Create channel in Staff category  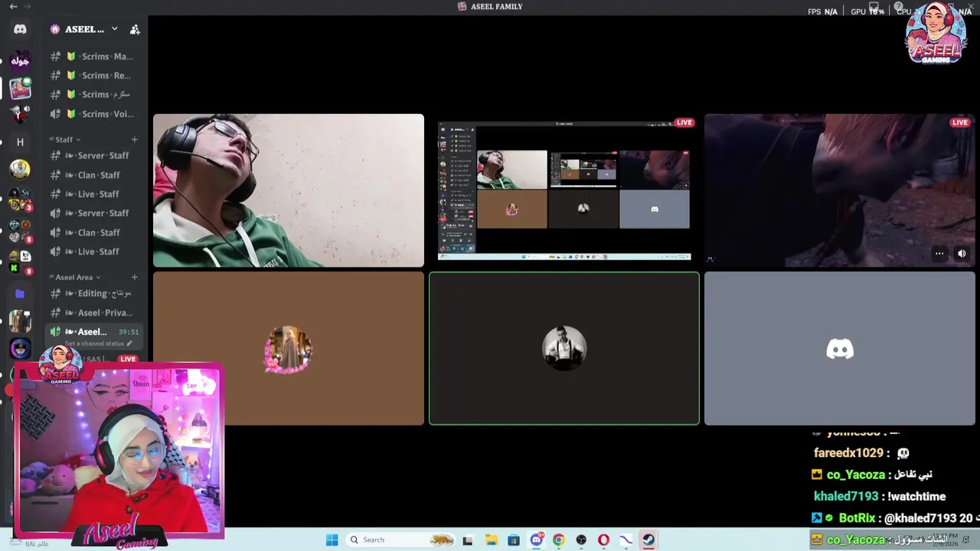click(134, 139)
